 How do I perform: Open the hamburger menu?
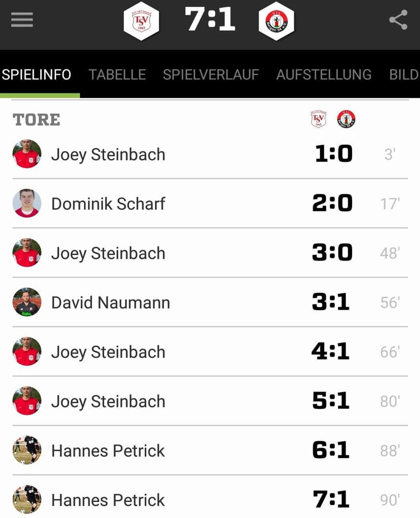(22, 20)
